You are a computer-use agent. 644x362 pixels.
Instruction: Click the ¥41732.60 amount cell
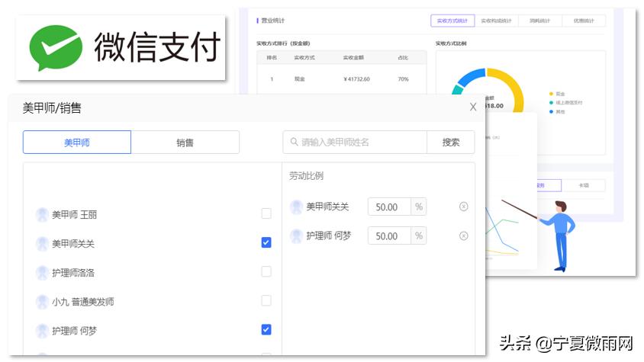(356, 79)
